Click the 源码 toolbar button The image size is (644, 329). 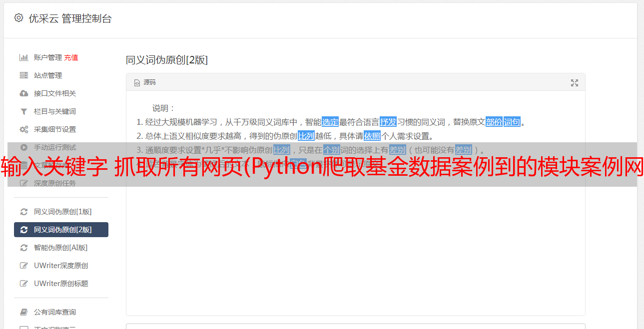coord(145,82)
